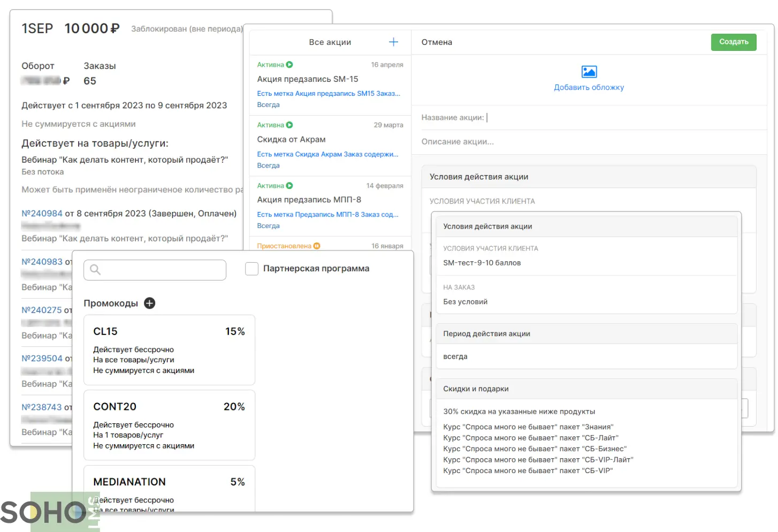
Task: Click active status icon for Акция предзапись SM-15
Action: point(289,65)
